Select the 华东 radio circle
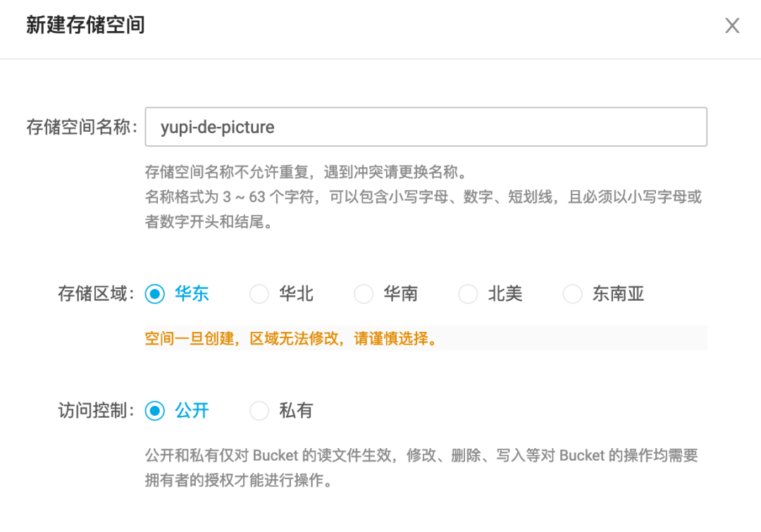Image resolution: width=761 pixels, height=532 pixels. tap(154, 294)
